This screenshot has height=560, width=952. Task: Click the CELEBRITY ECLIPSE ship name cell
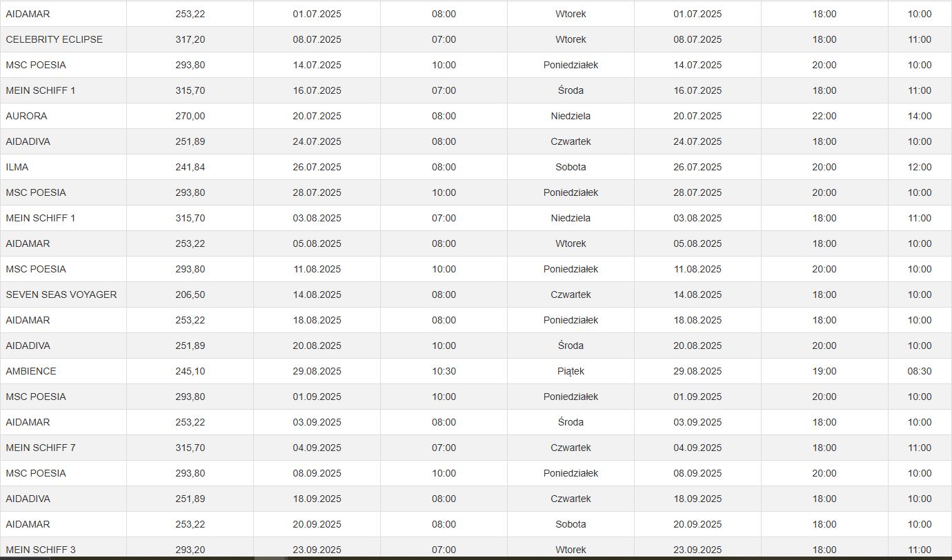[x=54, y=39]
